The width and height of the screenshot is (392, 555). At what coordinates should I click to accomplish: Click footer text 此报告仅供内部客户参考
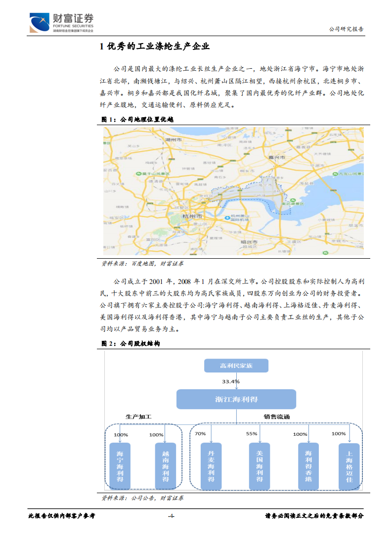62,516
